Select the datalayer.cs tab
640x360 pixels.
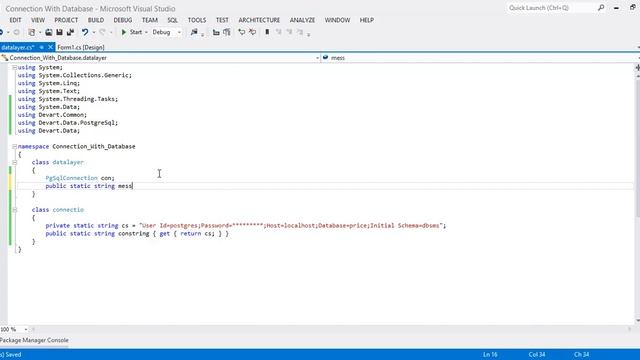tap(18, 47)
